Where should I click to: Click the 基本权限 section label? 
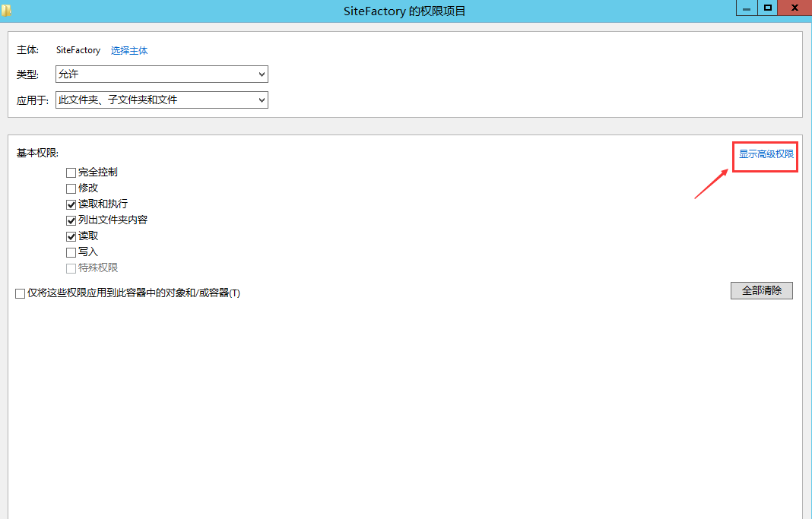click(x=38, y=153)
